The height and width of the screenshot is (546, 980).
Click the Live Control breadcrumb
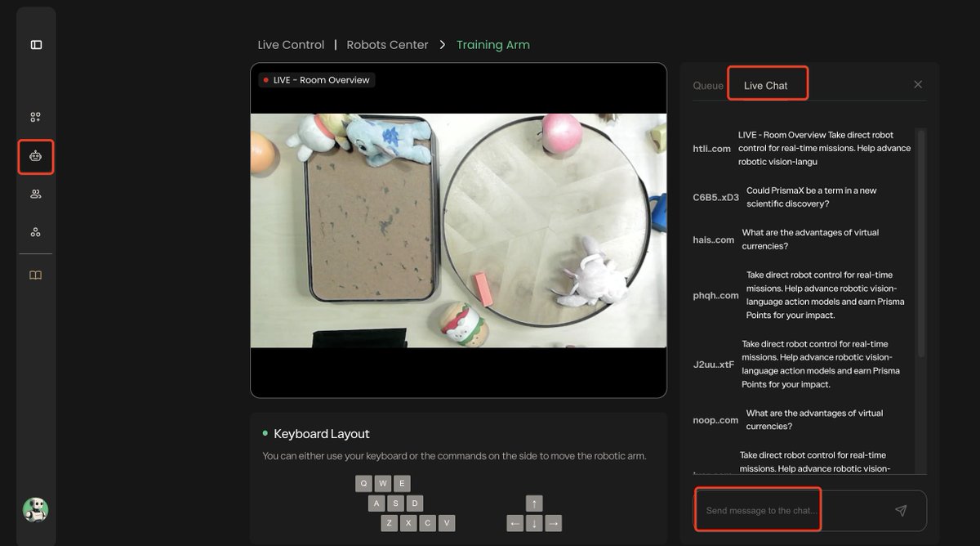291,45
